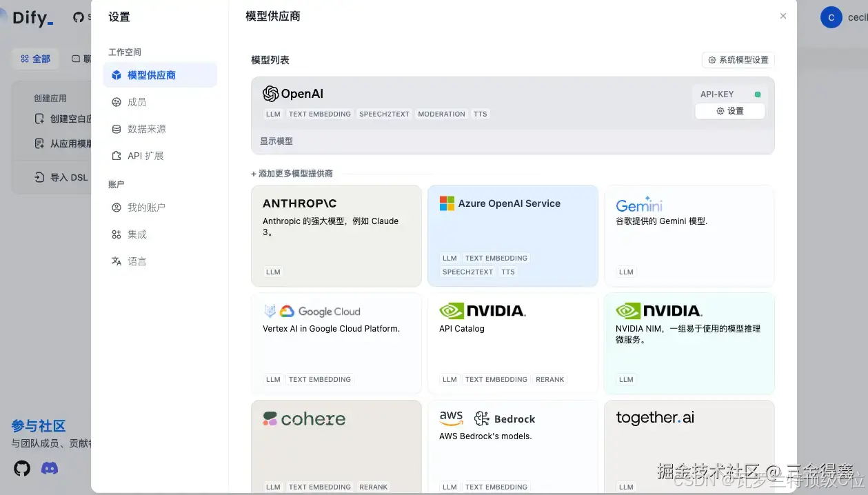Click the NVIDIA API Catalog logo

pyautogui.click(x=483, y=311)
